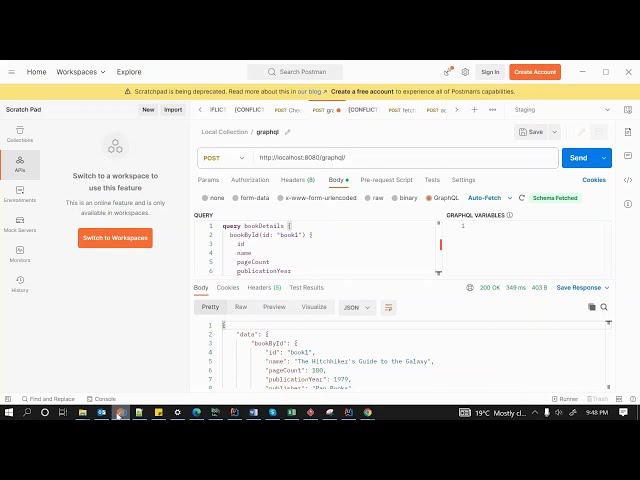Viewport: 640px width, 480px height.
Task: Switch to the Tests tab
Action: click(x=432, y=180)
